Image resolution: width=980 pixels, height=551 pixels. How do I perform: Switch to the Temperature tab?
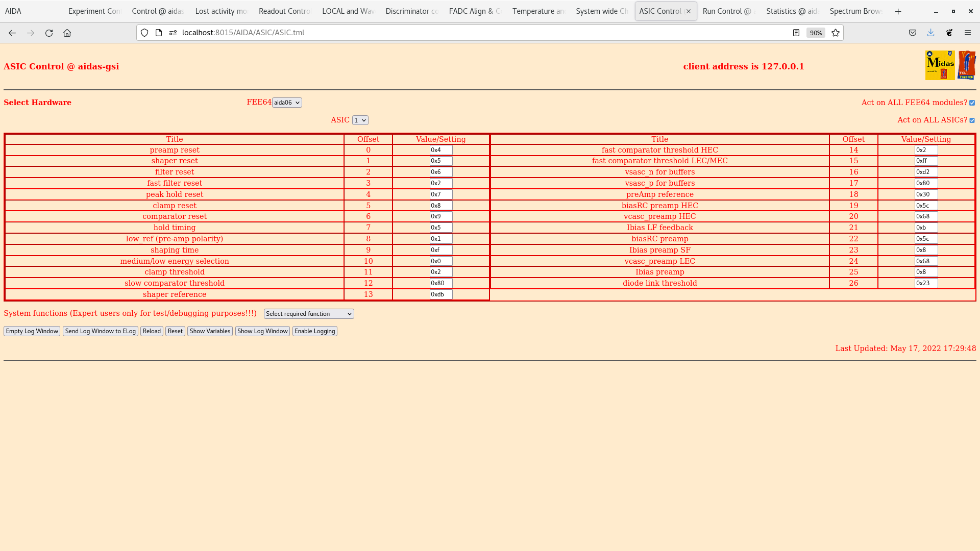[538, 11]
